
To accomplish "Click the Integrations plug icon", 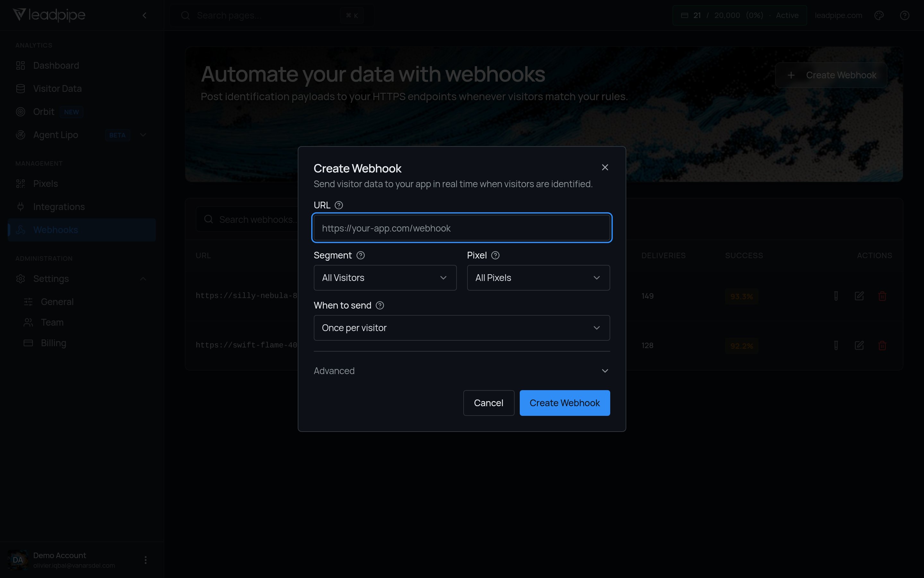I will pyautogui.click(x=21, y=207).
